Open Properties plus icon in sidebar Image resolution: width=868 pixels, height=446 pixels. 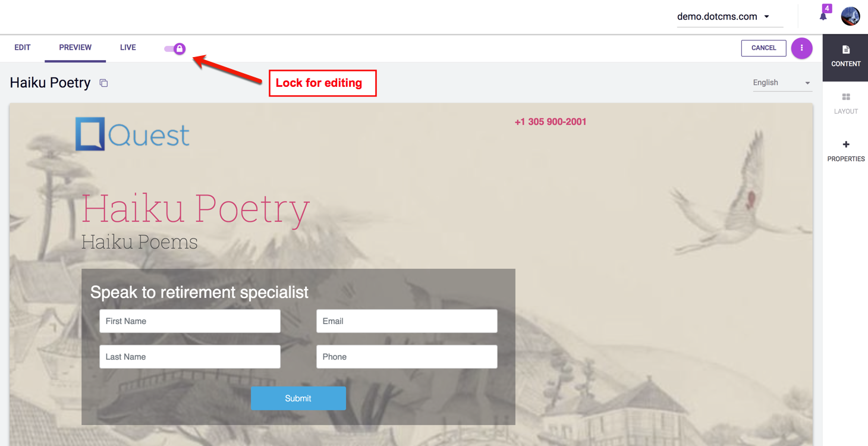(x=846, y=145)
